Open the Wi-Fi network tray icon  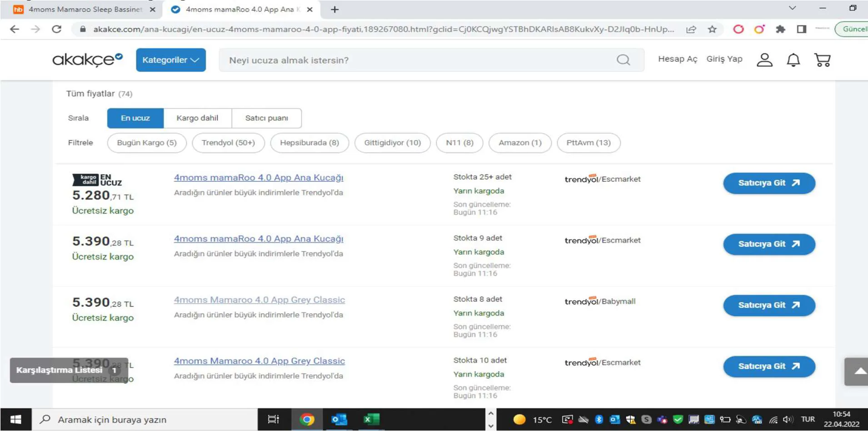click(773, 419)
